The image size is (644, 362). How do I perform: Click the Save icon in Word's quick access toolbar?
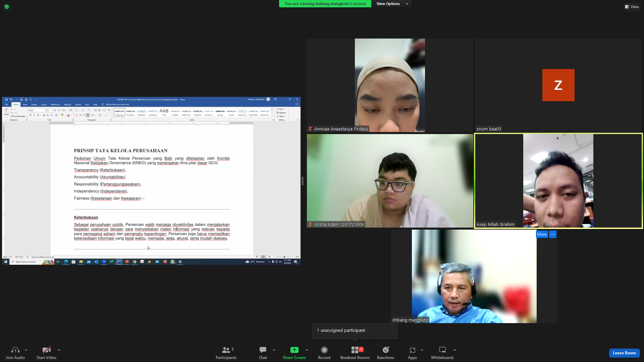tap(6, 100)
